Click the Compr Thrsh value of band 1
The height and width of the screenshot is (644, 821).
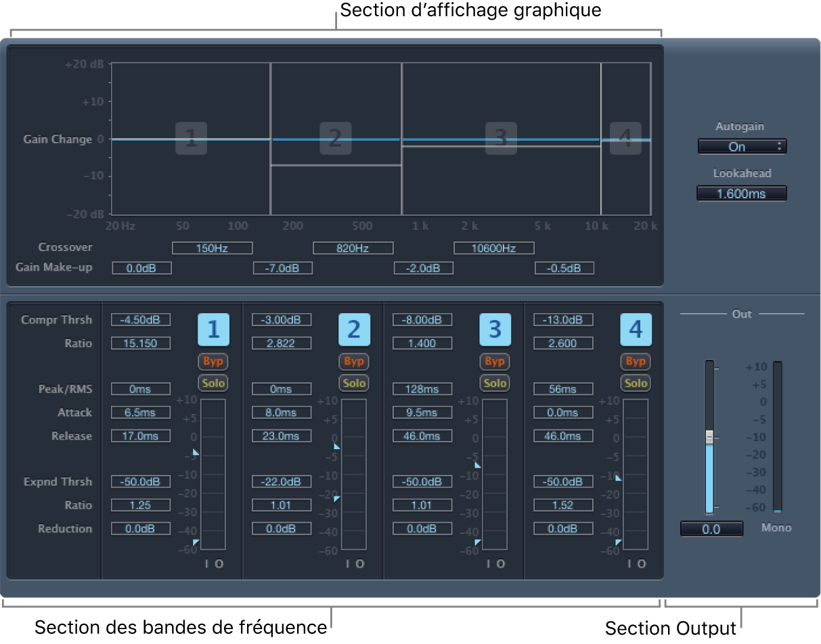click(x=140, y=319)
